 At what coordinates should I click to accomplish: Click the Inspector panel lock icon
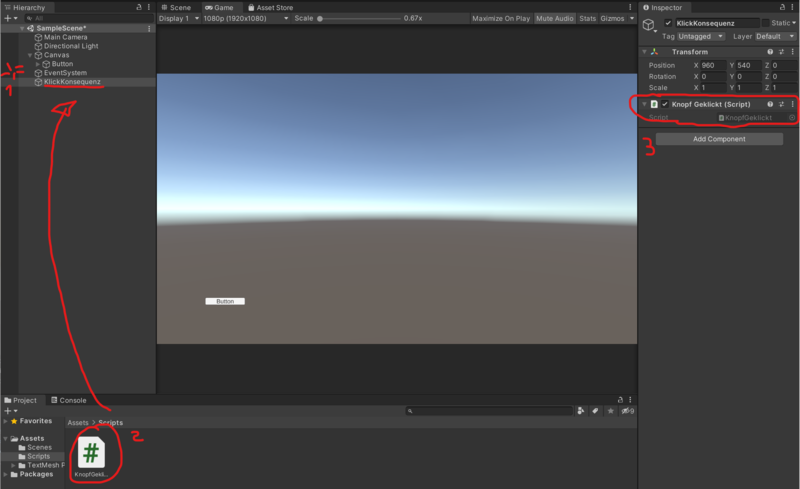click(x=781, y=7)
